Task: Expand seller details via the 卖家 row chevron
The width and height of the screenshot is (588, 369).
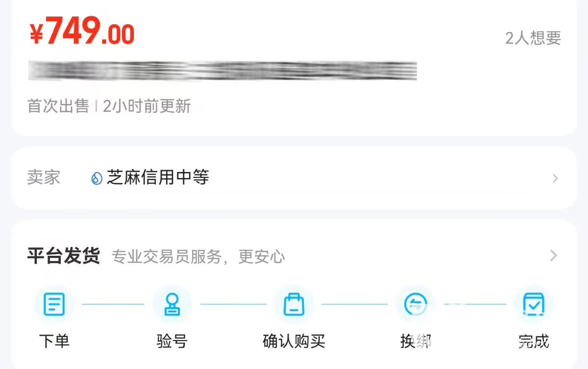Action: pyautogui.click(x=555, y=178)
